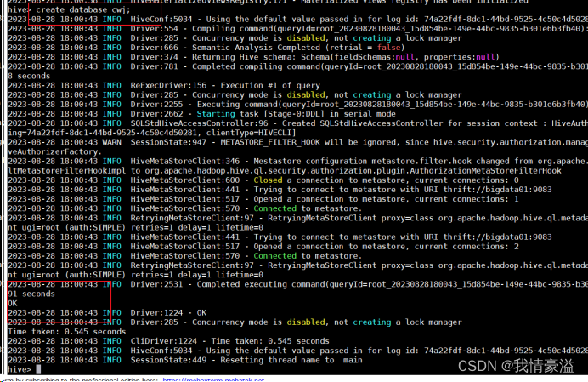Image resolution: width=588 pixels, height=382 pixels.
Task: Click the 'Returning Hive schema' log line
Action: [x=253, y=57]
